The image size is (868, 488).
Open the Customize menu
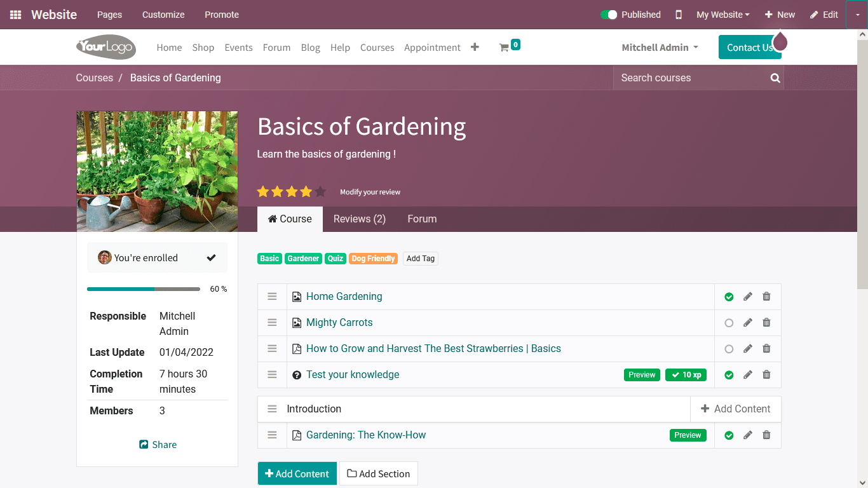(x=163, y=14)
